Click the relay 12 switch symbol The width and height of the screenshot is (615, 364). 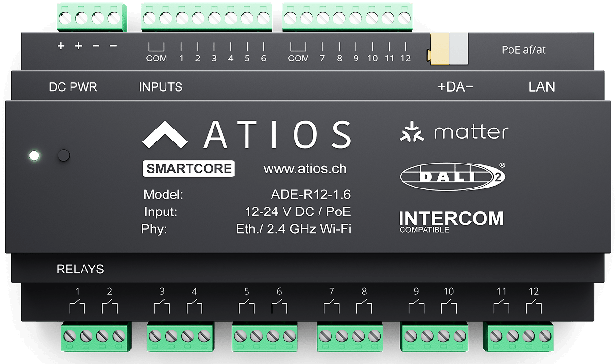click(x=533, y=306)
